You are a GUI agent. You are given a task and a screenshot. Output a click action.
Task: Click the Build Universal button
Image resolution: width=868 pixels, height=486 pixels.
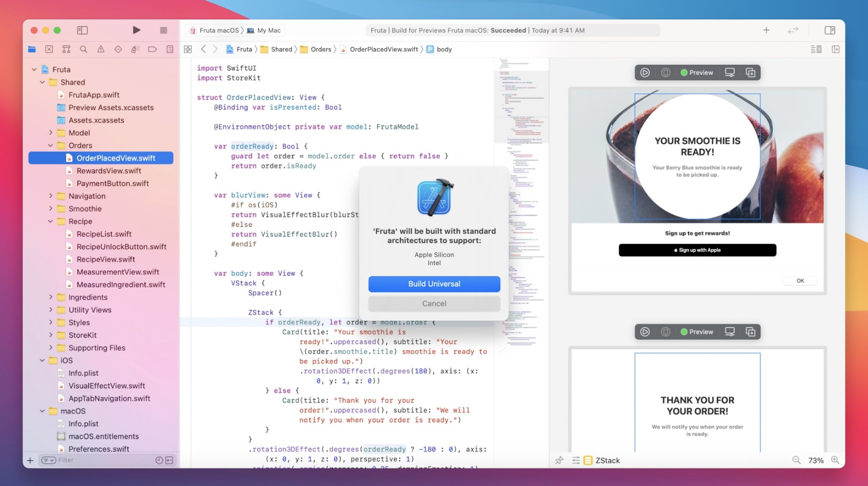click(434, 284)
